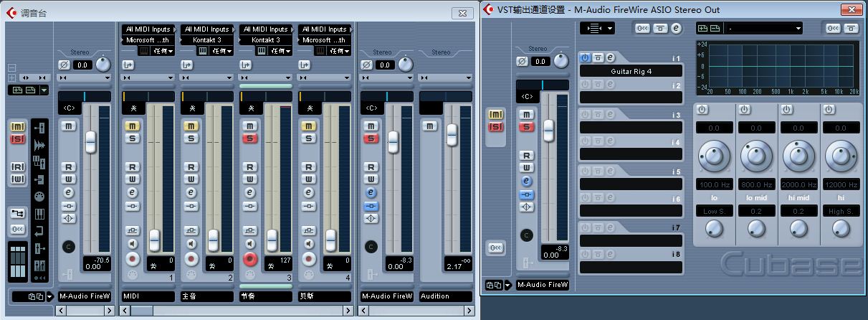This screenshot has height=320, width=868.
Task: Click reset mixer O<< button in common panel
Action: (19, 229)
